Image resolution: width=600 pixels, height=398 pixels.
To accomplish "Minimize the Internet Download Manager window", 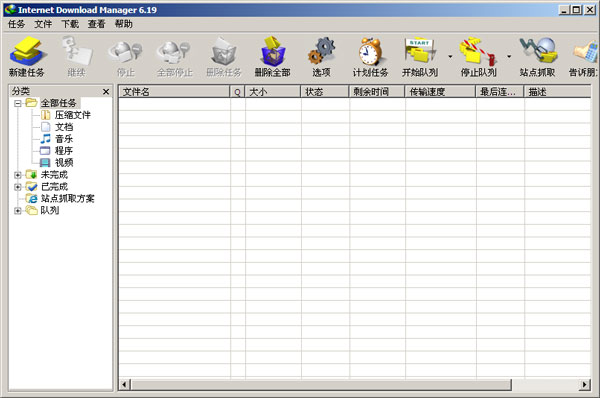I will [x=564, y=10].
